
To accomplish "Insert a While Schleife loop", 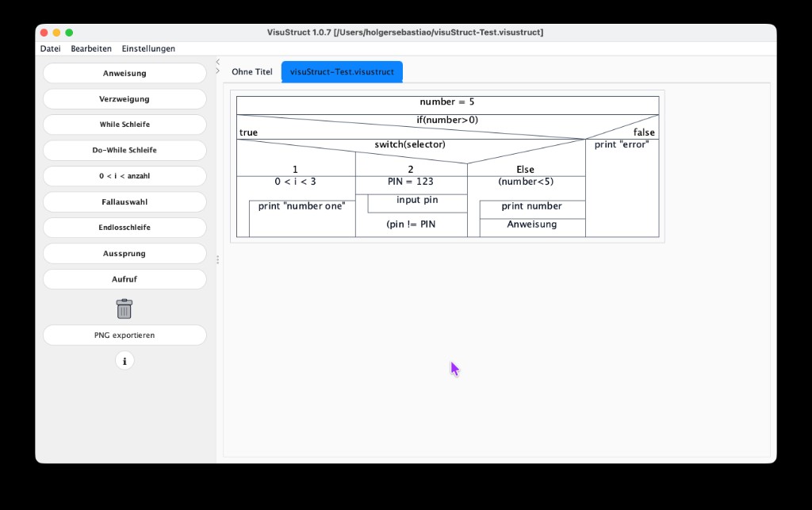I will click(124, 125).
